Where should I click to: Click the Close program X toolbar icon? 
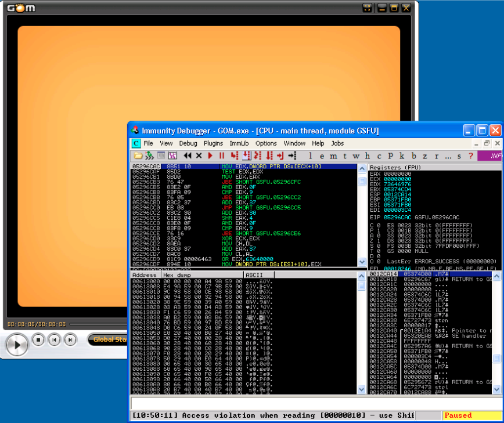point(199,156)
